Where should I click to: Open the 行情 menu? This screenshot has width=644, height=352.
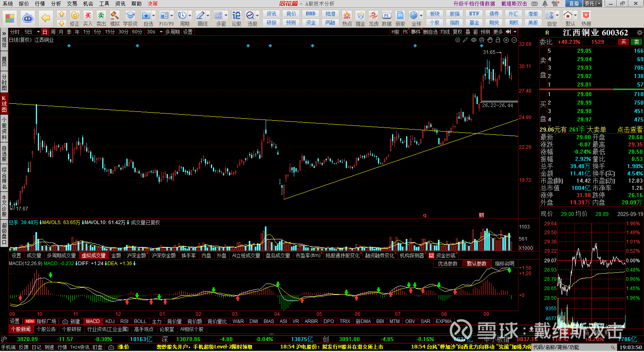pos(40,4)
